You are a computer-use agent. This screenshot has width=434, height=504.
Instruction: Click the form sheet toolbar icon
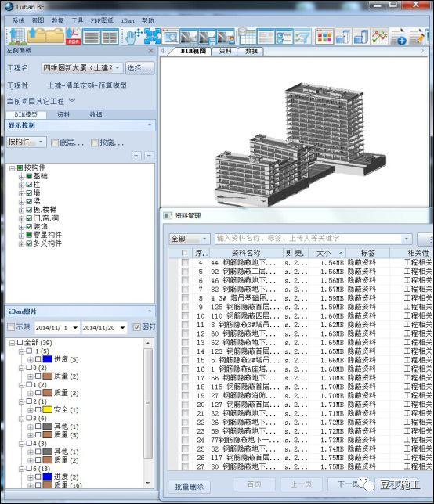tap(266, 36)
